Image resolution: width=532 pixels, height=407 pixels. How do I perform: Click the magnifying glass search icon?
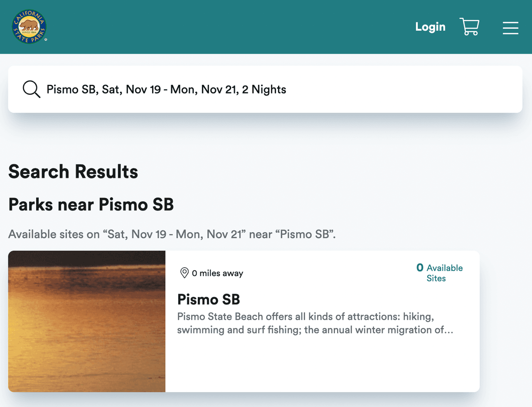(31, 89)
